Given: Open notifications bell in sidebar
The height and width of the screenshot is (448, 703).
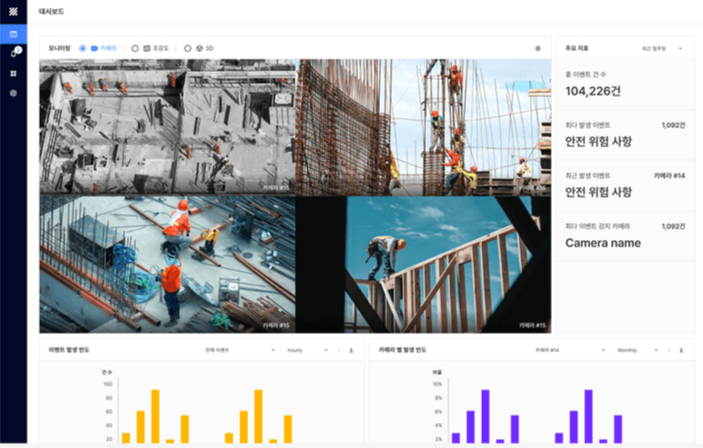Looking at the screenshot, I should click(x=13, y=53).
